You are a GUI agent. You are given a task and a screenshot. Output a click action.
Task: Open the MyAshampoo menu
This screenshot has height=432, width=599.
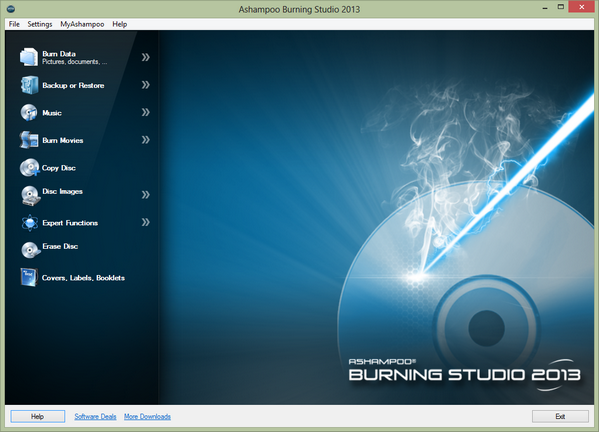pyautogui.click(x=82, y=24)
